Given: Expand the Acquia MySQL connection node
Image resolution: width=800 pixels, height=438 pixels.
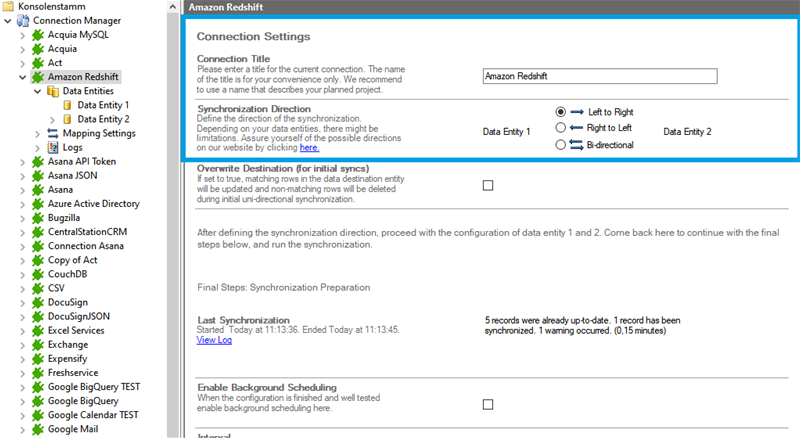Looking at the screenshot, I should [x=24, y=35].
